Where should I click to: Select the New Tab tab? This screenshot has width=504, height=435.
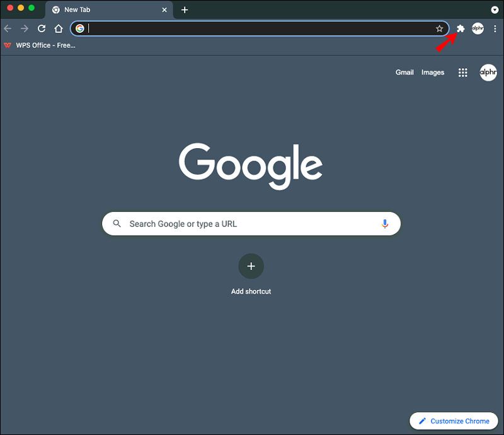tap(108, 10)
